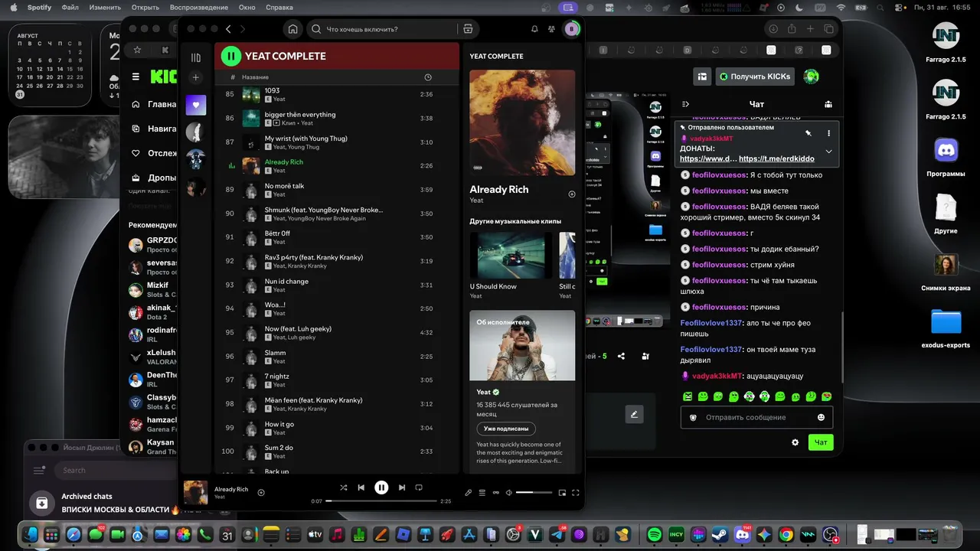Select track Nun id change
This screenshot has width=980, height=551.
336,285
